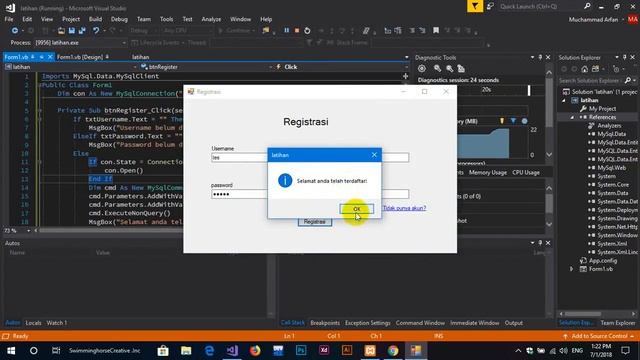Open the Any CPU platform dropdown
Viewport: 640px width, 360px height.
pyautogui.click(x=187, y=31)
